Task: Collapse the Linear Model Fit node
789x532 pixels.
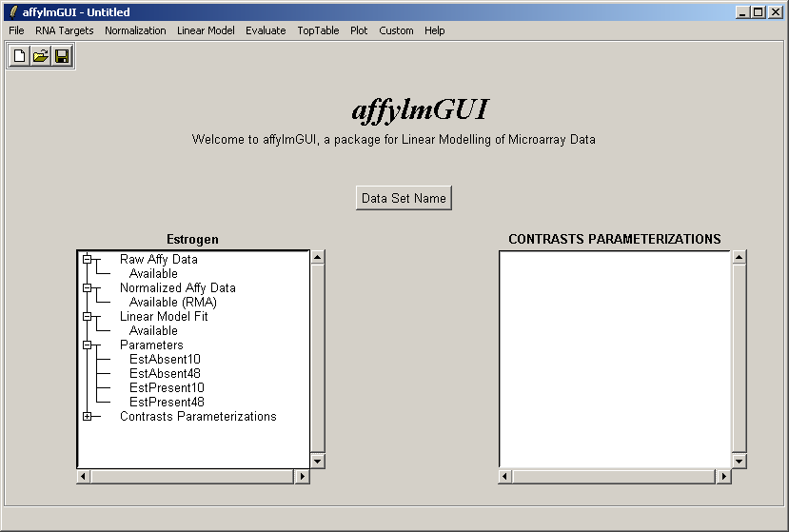Action: (x=87, y=316)
